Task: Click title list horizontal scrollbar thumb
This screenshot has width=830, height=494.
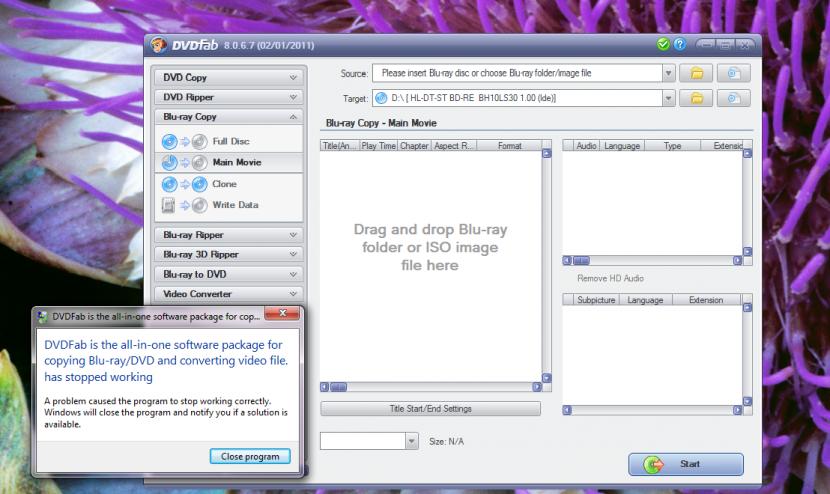Action: pos(339,387)
